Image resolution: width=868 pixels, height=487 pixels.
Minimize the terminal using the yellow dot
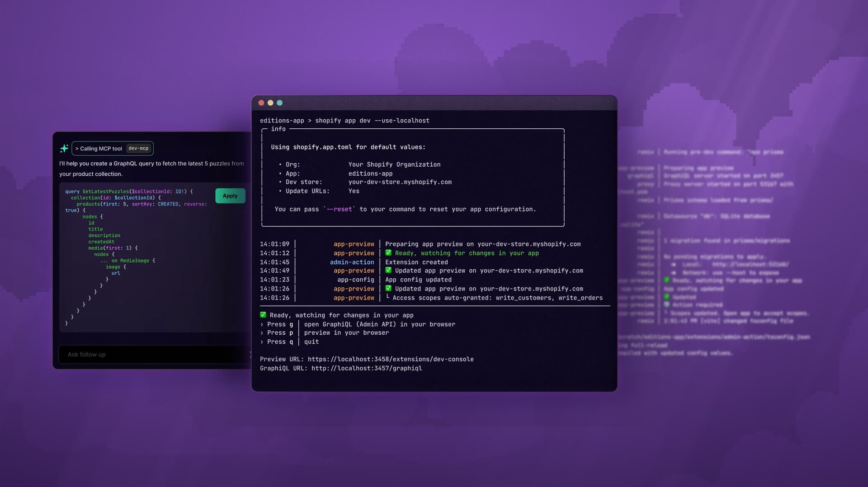click(x=270, y=103)
